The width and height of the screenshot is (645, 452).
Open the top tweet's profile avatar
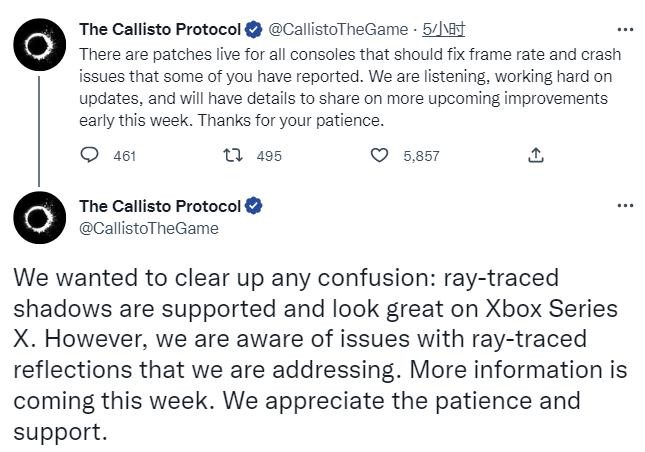38,43
